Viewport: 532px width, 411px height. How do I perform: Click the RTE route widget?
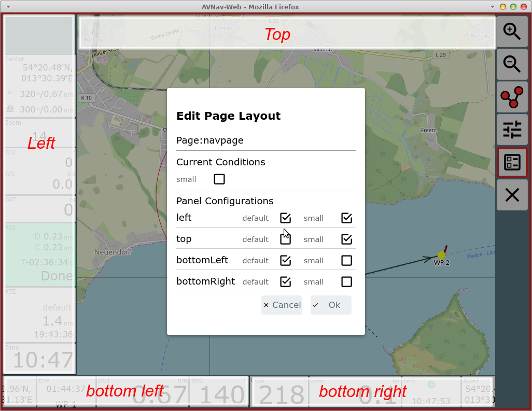coord(40,315)
